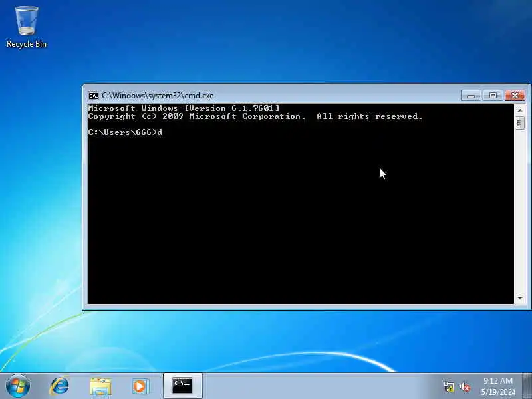Click the cmd.exe window title text

[x=158, y=96]
